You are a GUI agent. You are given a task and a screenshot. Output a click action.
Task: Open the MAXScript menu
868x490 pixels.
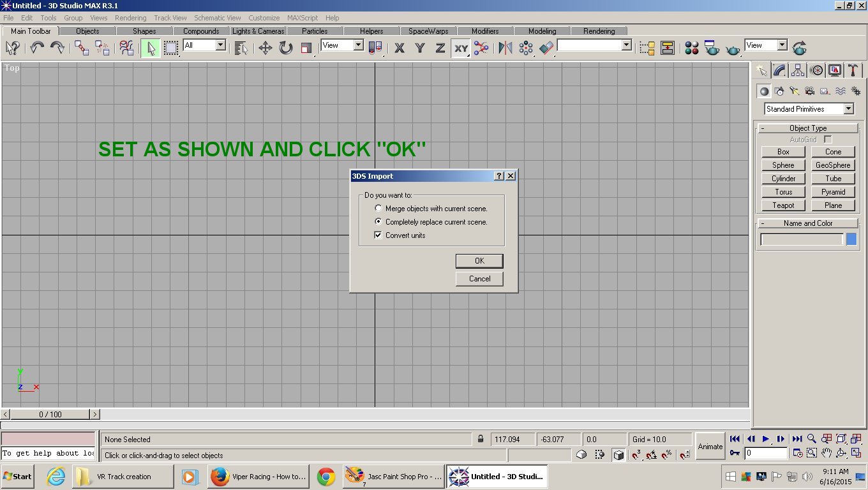coord(303,18)
